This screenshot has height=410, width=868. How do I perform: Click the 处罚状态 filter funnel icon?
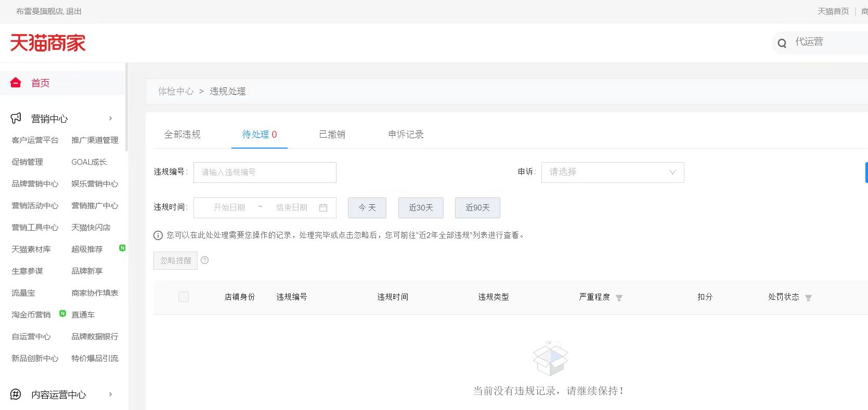(x=808, y=298)
